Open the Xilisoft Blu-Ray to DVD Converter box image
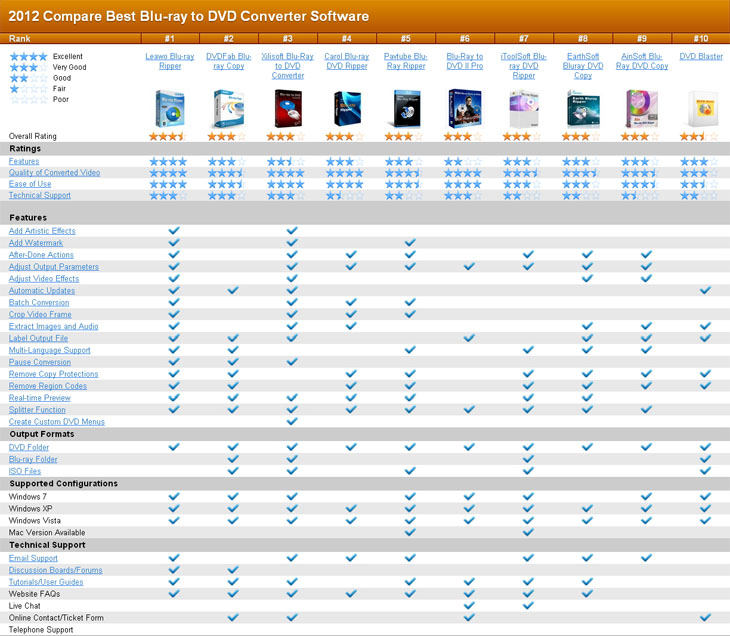Image resolution: width=730 pixels, height=636 pixels. coord(288,108)
